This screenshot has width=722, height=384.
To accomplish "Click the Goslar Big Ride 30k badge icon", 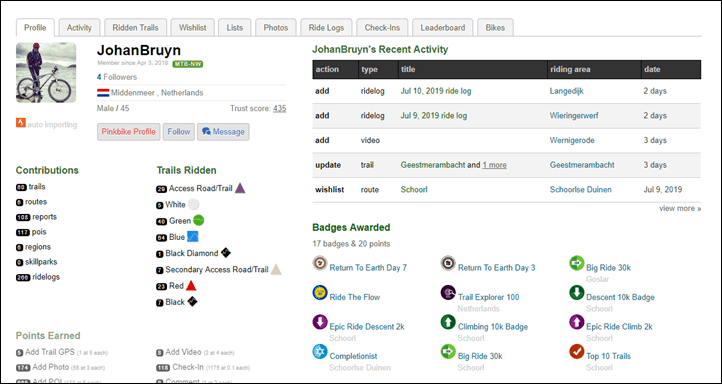I will [x=576, y=263].
